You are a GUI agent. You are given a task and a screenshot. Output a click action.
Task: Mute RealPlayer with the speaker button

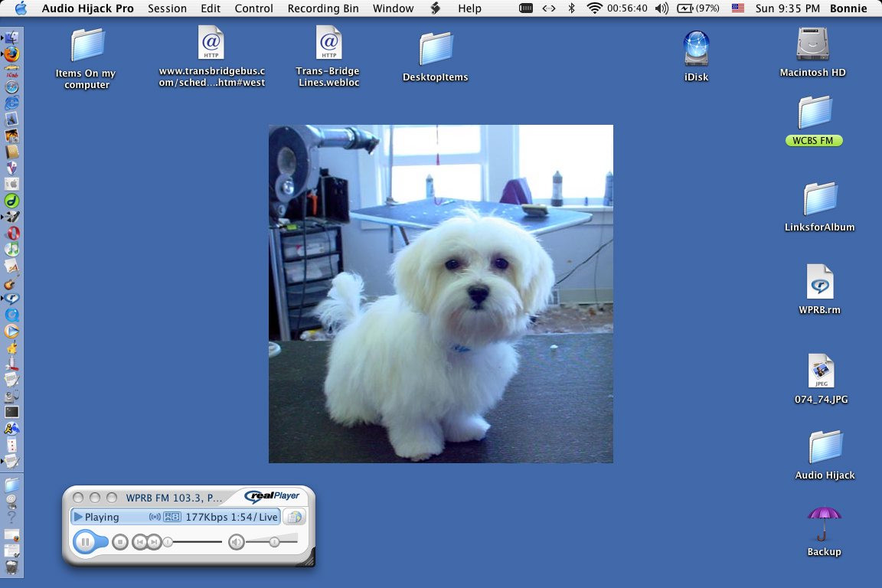click(x=237, y=542)
